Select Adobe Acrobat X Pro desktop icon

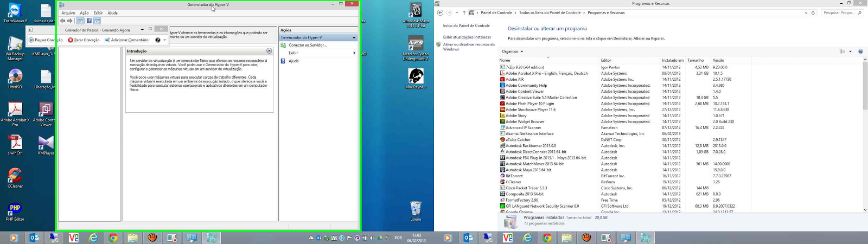point(15,114)
